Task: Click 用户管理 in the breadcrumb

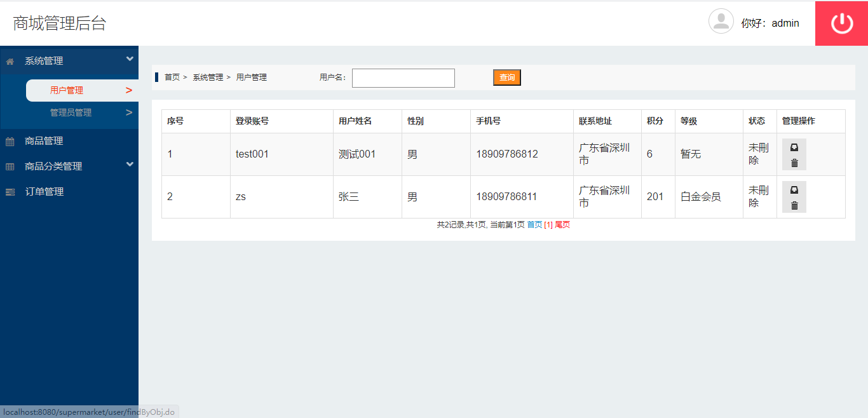Action: (x=252, y=78)
